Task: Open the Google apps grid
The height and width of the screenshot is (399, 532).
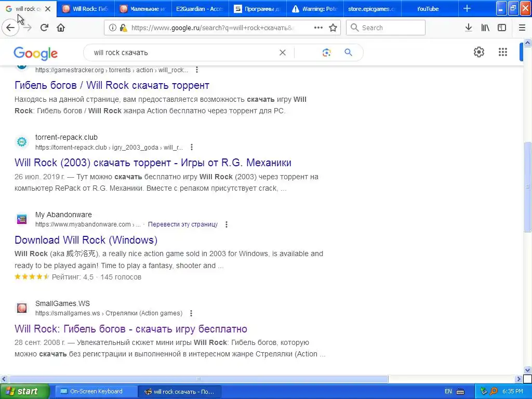Action: pos(503,52)
